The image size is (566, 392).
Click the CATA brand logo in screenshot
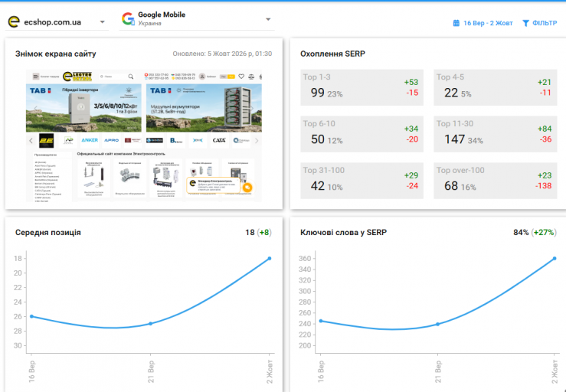pyautogui.click(x=219, y=140)
